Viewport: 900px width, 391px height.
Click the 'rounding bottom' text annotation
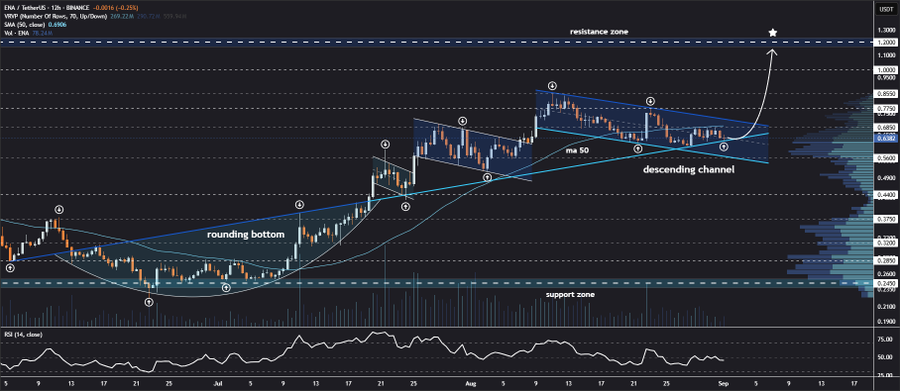(x=246, y=235)
